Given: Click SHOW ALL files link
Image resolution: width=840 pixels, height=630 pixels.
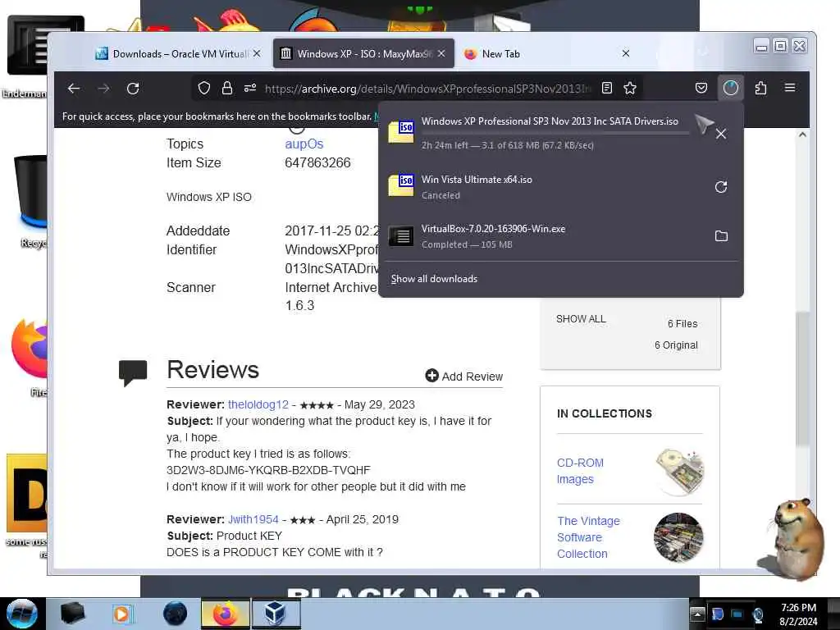Looking at the screenshot, I should pyautogui.click(x=581, y=319).
